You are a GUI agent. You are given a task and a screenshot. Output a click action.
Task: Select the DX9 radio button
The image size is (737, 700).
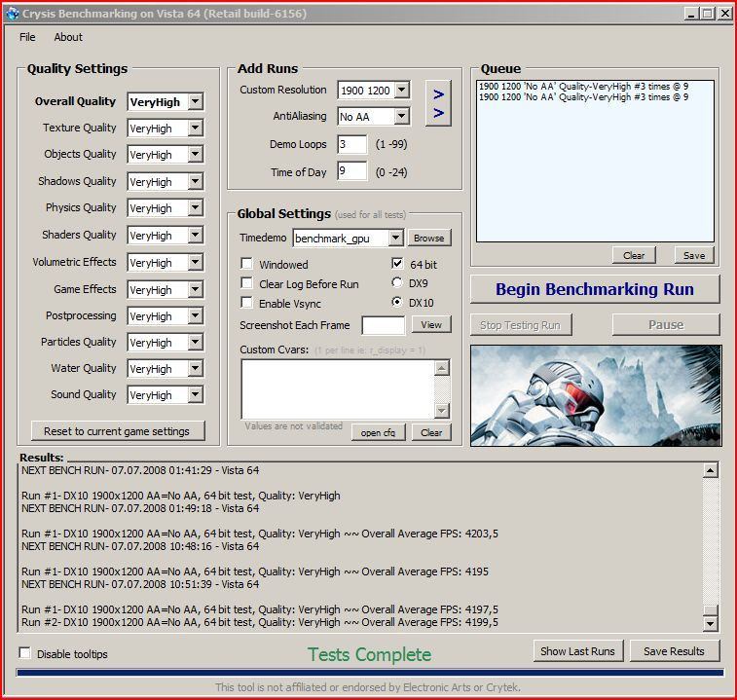(x=397, y=282)
